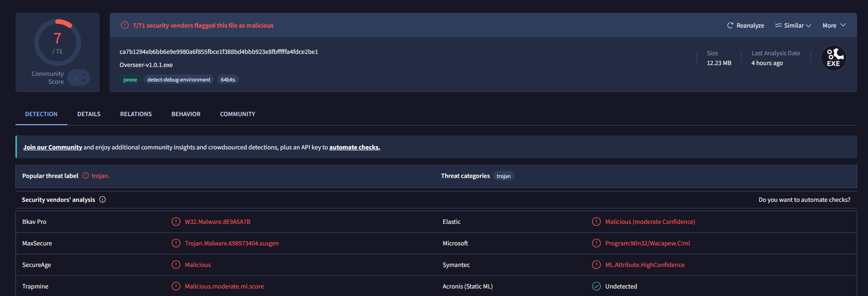Click ML.Attribute.HighConfidence result
868x296 pixels.
pos(645,265)
